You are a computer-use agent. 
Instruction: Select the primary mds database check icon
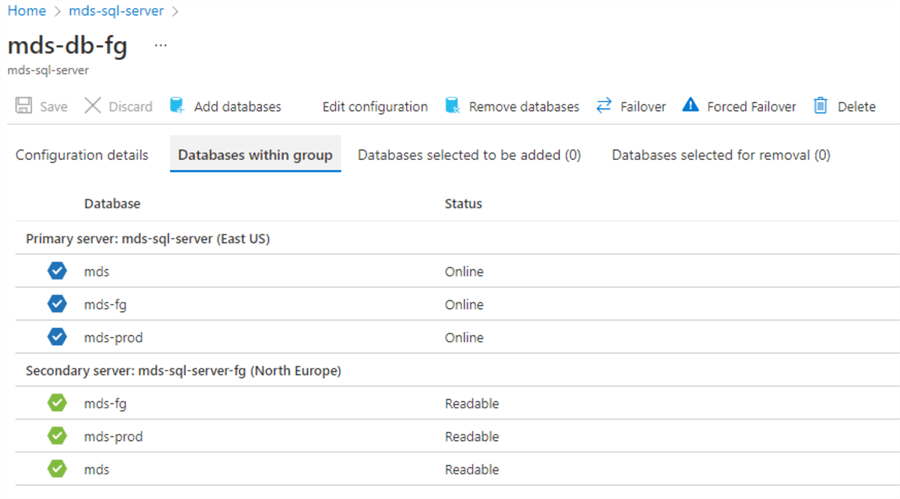57,271
